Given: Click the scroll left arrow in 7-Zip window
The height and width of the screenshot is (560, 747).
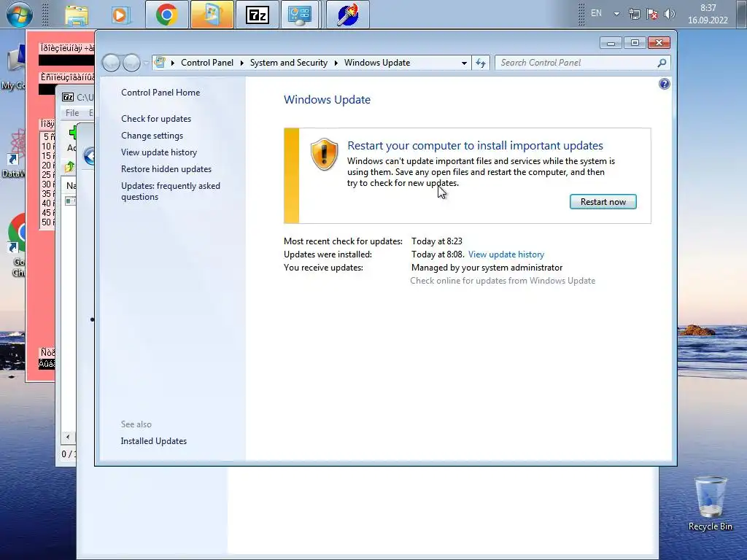Looking at the screenshot, I should 68,437.
